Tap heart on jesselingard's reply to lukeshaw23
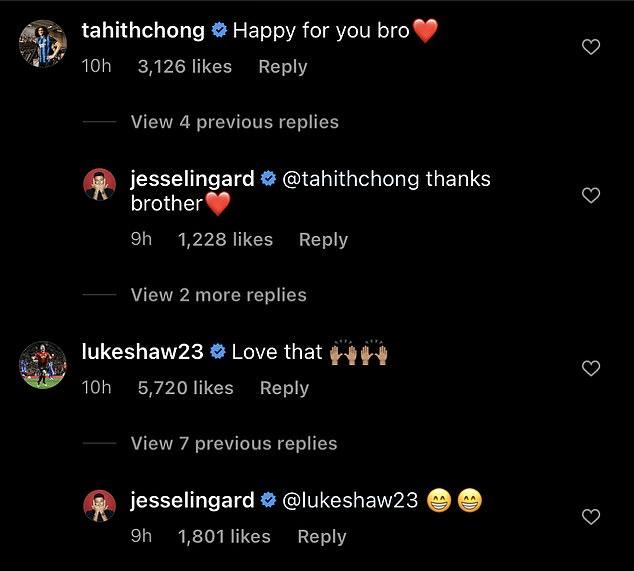 pyautogui.click(x=591, y=516)
